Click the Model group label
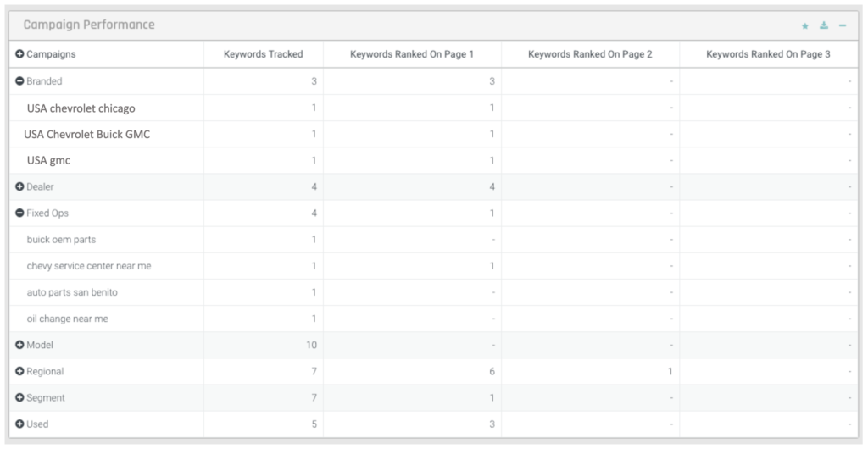The width and height of the screenshot is (868, 449). pyautogui.click(x=40, y=345)
